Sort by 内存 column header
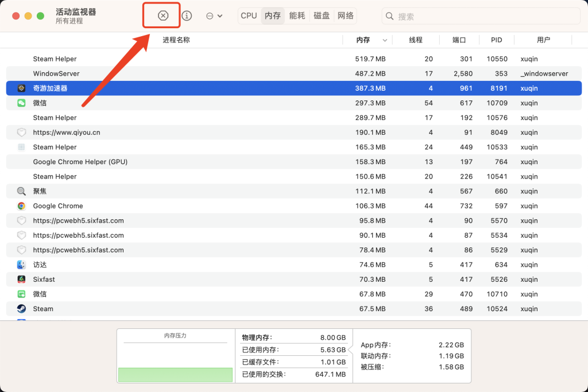This screenshot has width=588, height=392. pyautogui.click(x=363, y=40)
